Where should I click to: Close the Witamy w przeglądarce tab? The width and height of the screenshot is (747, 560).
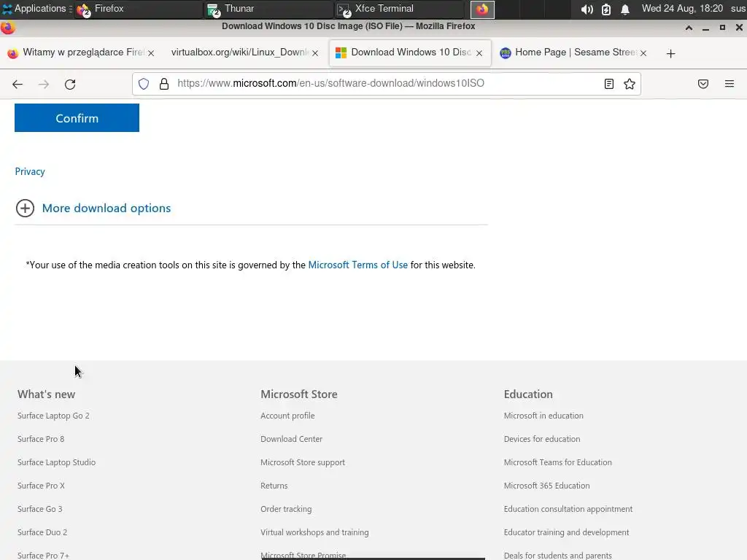(150, 53)
